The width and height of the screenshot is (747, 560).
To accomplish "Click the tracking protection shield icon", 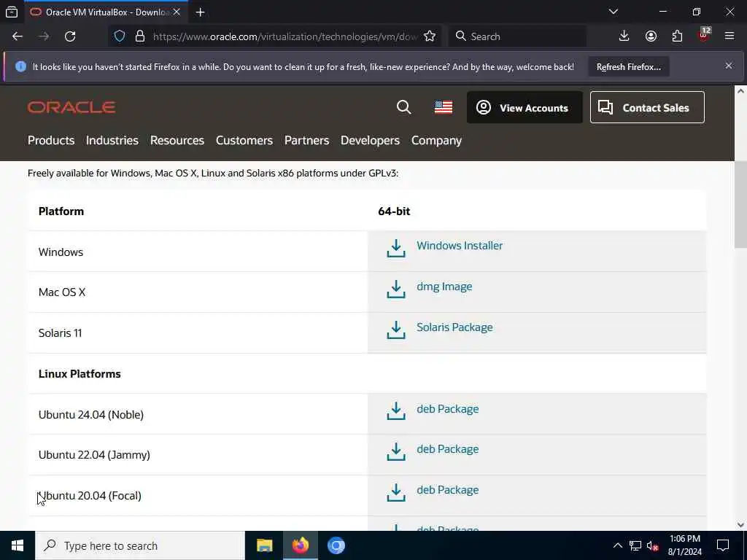I will pyautogui.click(x=120, y=36).
